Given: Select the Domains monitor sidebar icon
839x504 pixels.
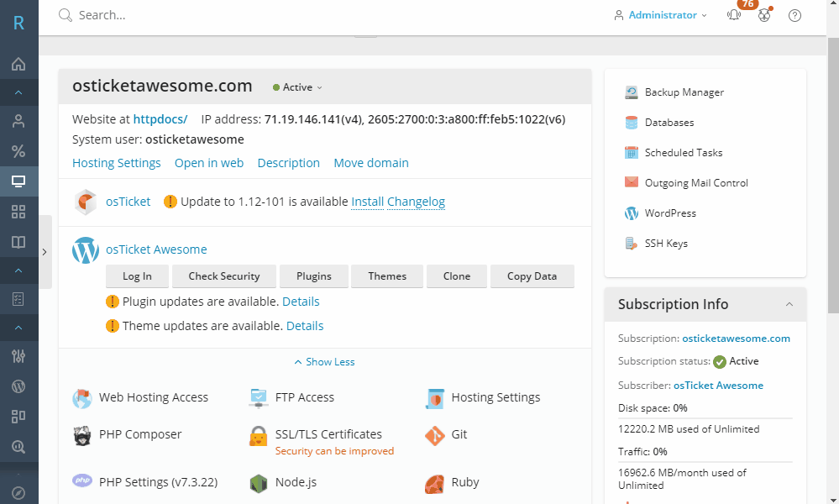Looking at the screenshot, I should click(x=18, y=181).
